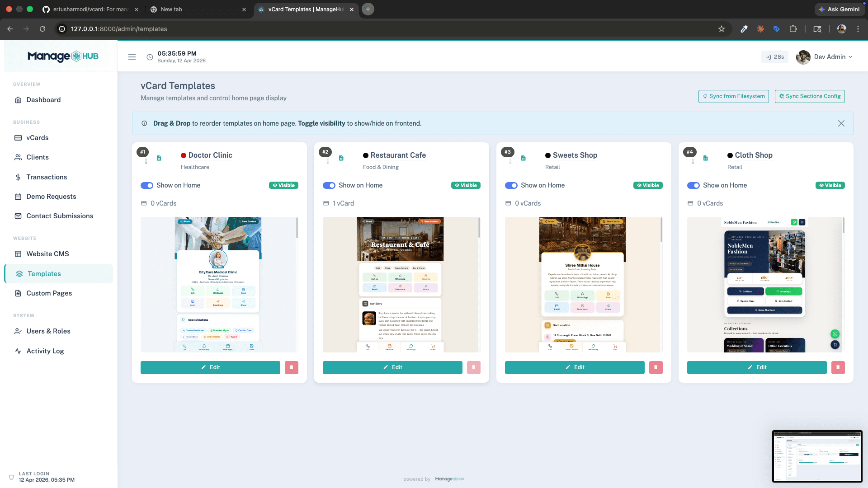Edit the Doctor Clinic template

(x=210, y=367)
